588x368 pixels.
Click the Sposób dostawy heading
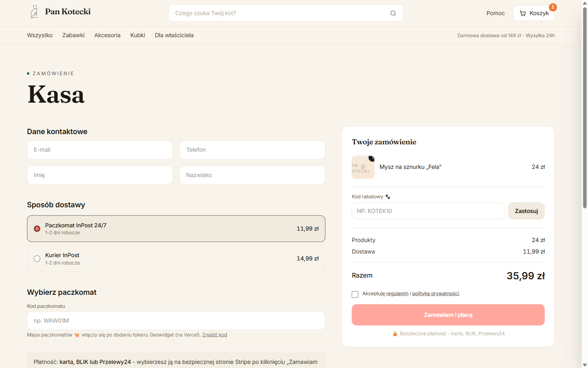point(56,205)
